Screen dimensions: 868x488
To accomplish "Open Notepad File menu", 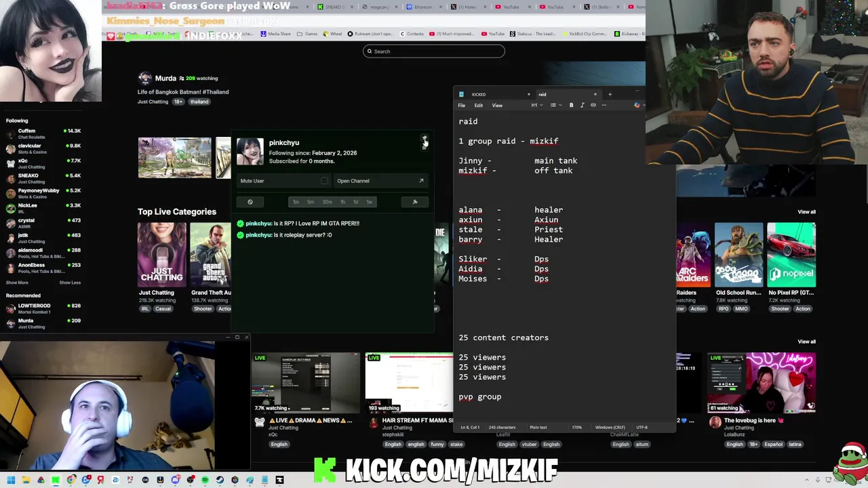I will [462, 105].
